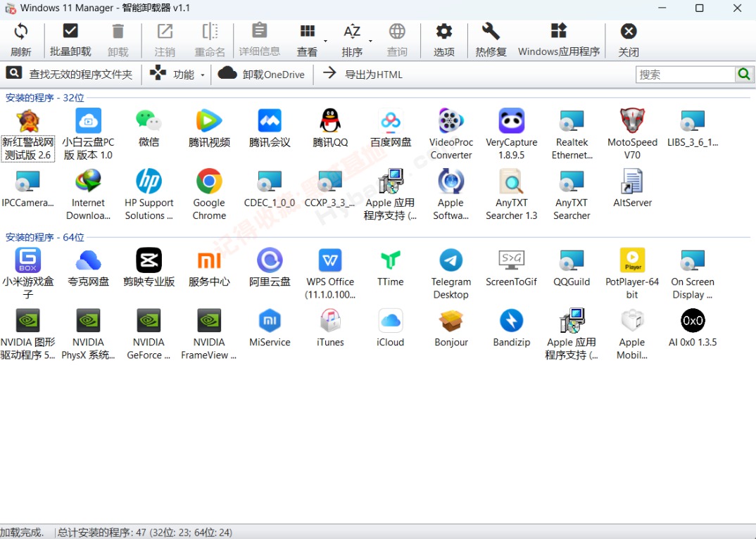Click the green search magnifier button
This screenshot has width=756, height=539.
(x=745, y=75)
